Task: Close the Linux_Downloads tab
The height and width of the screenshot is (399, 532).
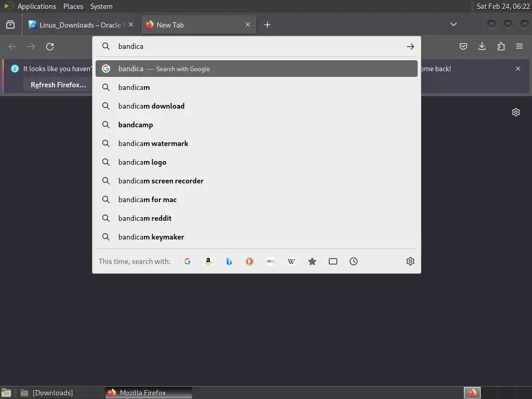Action: coord(131,24)
